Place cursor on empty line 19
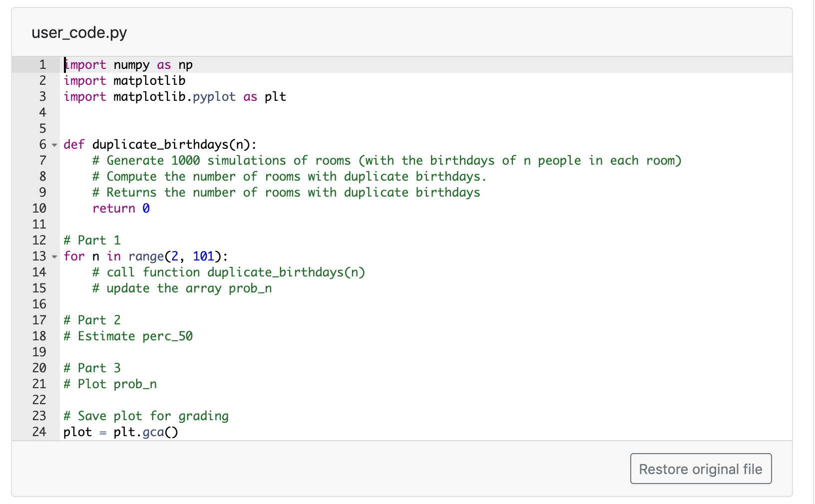Viewport: 815px width, 504px height. pos(426,352)
